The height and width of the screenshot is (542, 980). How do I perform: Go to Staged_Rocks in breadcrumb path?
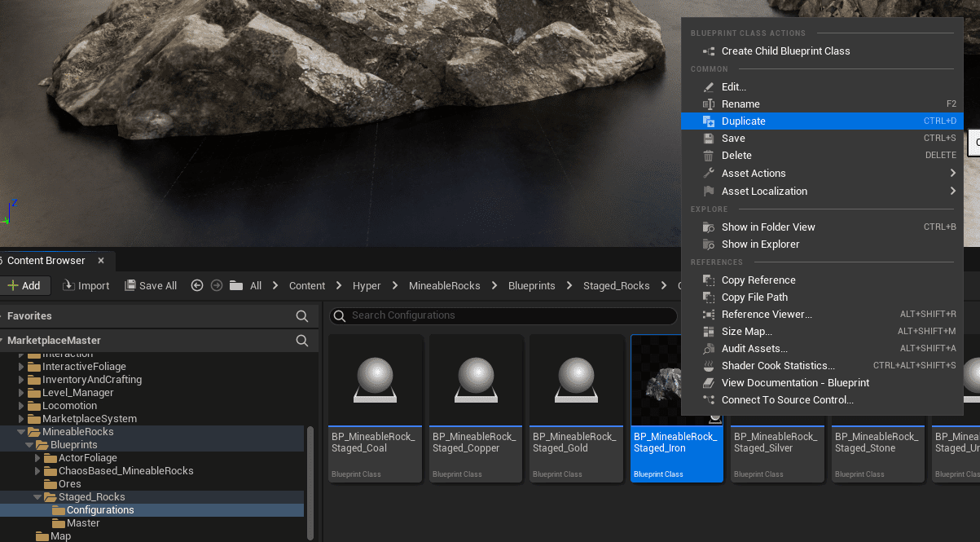pos(616,286)
